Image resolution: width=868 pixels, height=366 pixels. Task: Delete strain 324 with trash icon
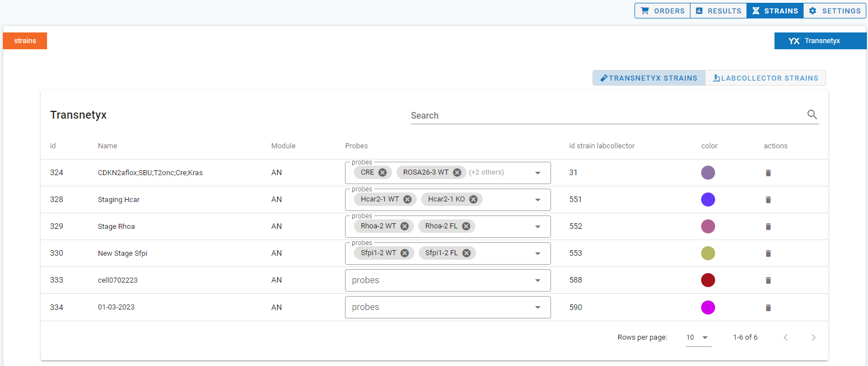click(768, 173)
